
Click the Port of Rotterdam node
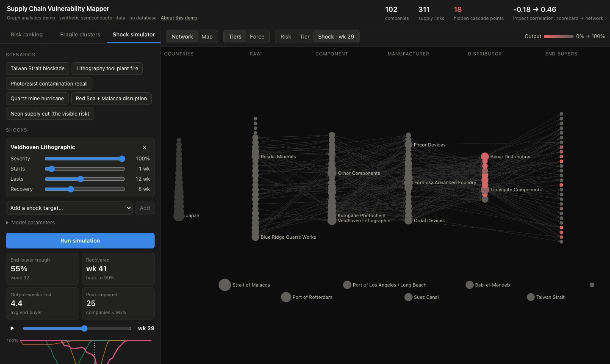pos(286,297)
